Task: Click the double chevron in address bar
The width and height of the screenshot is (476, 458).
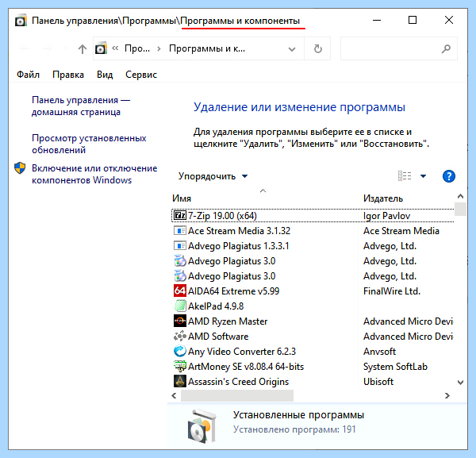Action: pyautogui.click(x=115, y=48)
